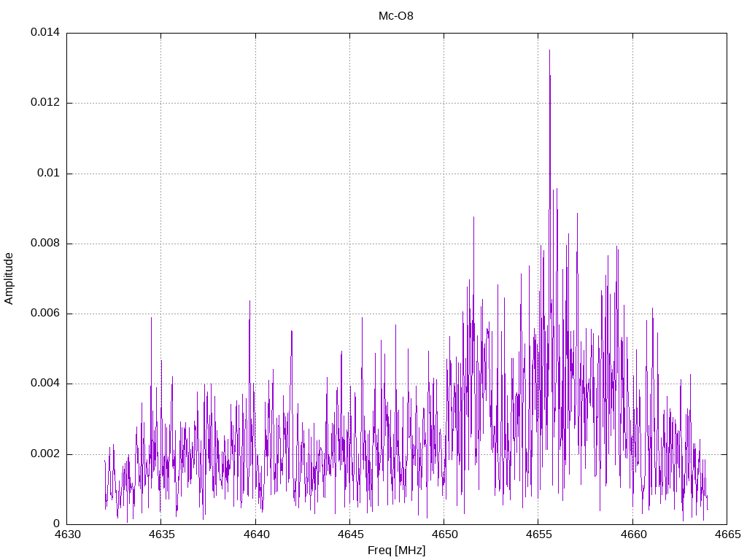Click x-axis tick label 4665

(x=727, y=534)
